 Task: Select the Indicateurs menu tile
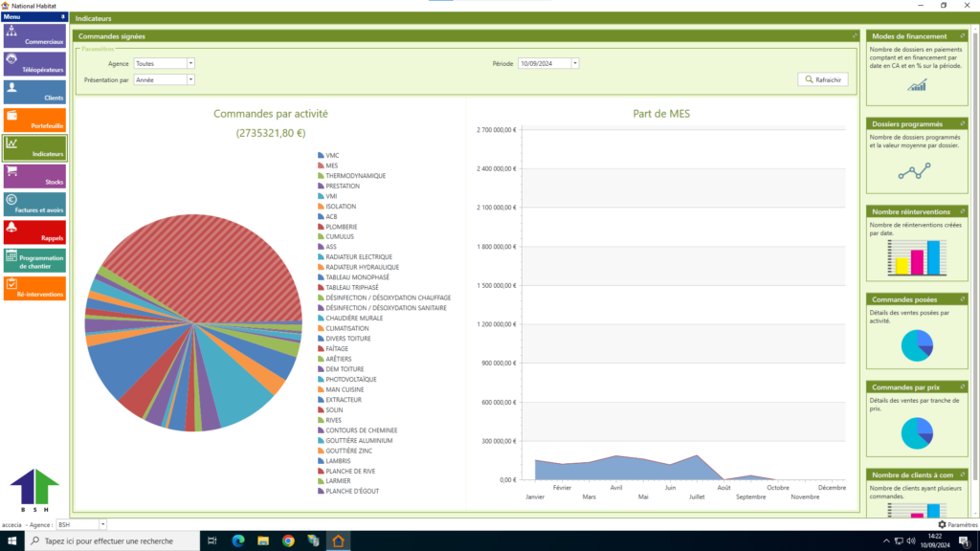tap(34, 148)
